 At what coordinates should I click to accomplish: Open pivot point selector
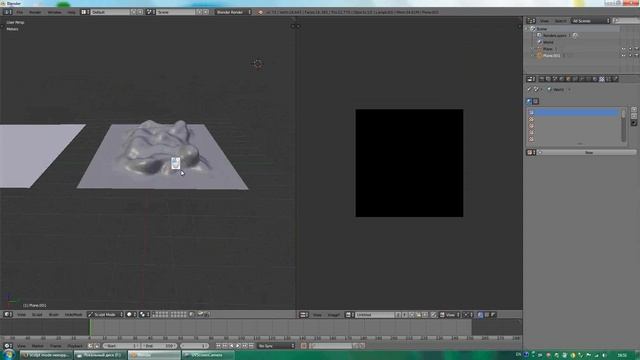[x=144, y=315]
